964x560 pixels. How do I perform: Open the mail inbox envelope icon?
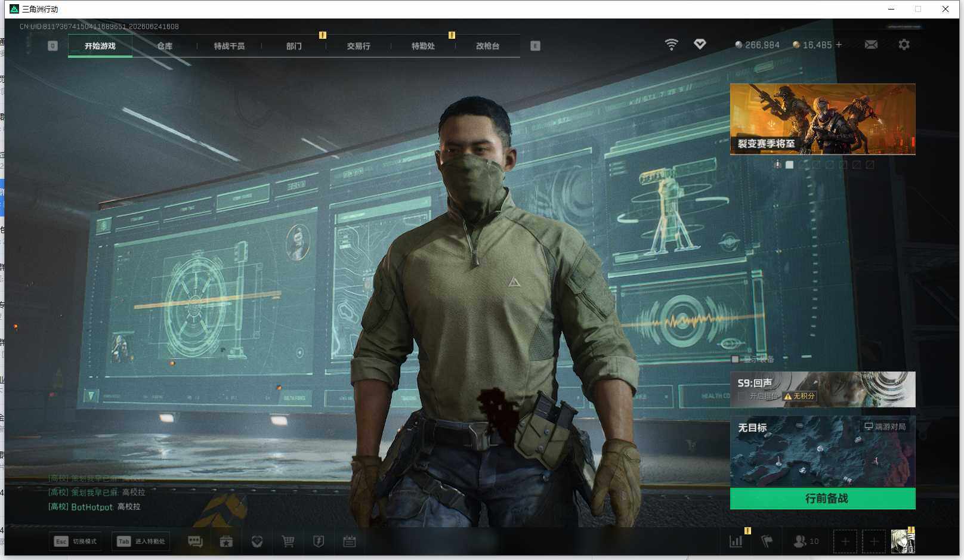[871, 45]
